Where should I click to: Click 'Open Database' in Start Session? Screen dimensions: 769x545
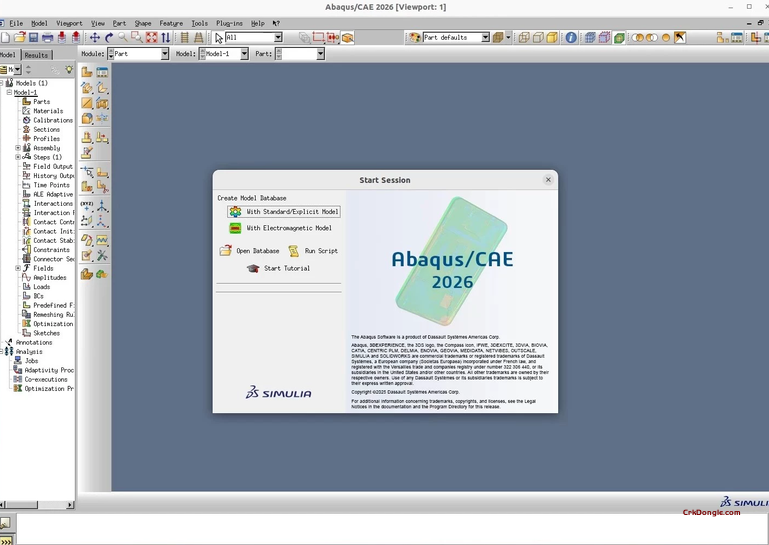(x=250, y=251)
